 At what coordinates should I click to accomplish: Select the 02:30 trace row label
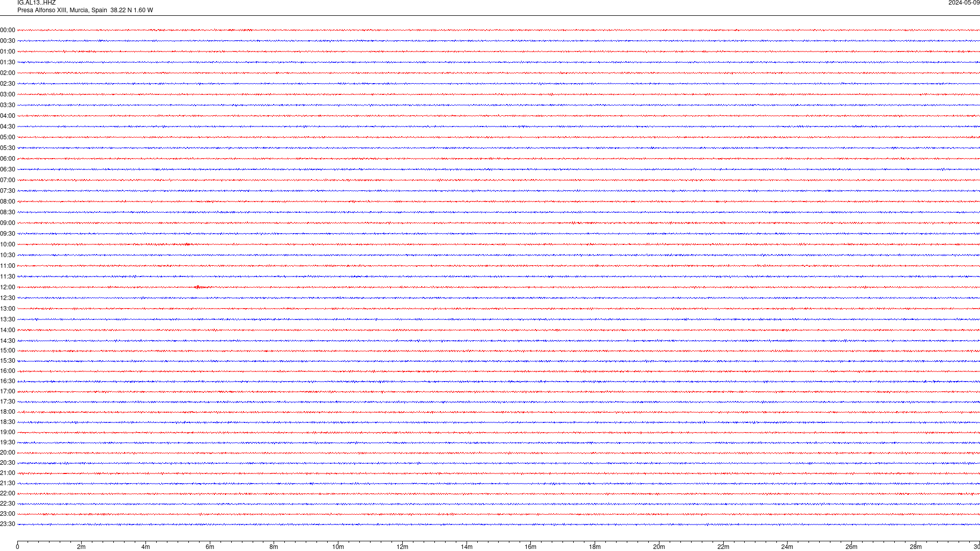[8, 84]
